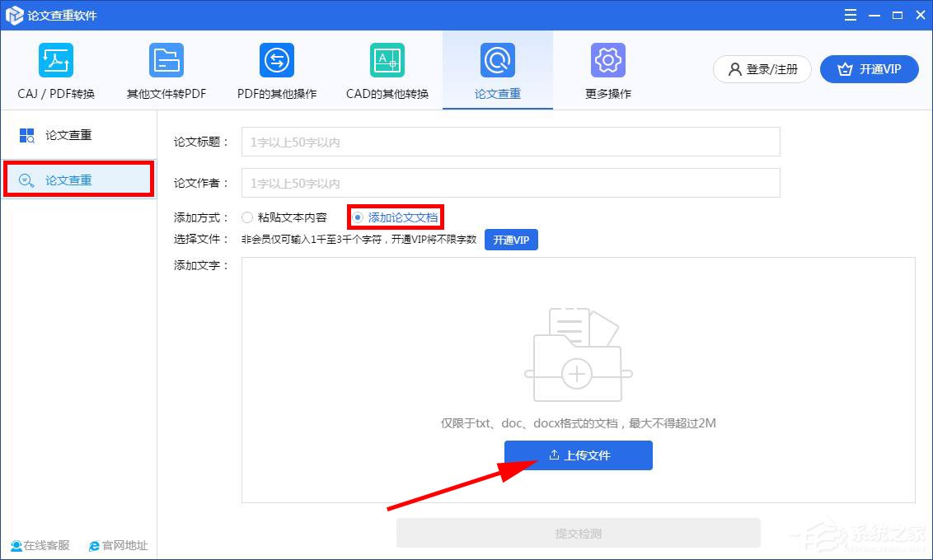The height and width of the screenshot is (560, 933).
Task: Click the 论文标题 input field
Action: 510,142
